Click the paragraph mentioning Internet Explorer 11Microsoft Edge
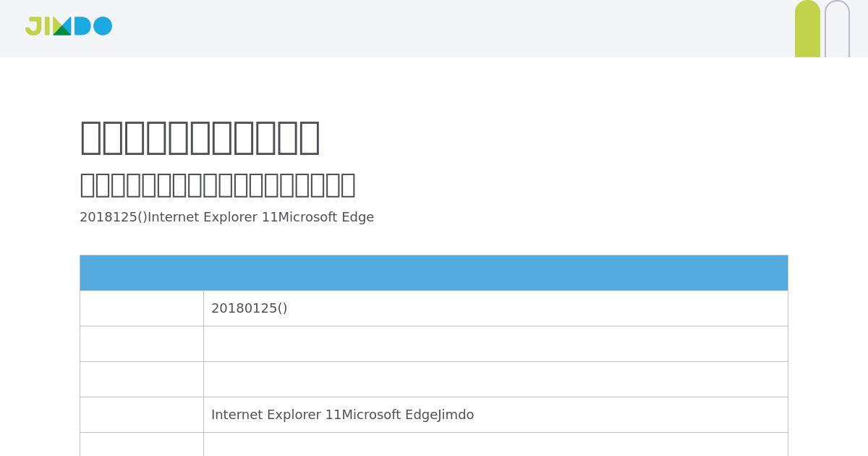 coord(226,217)
